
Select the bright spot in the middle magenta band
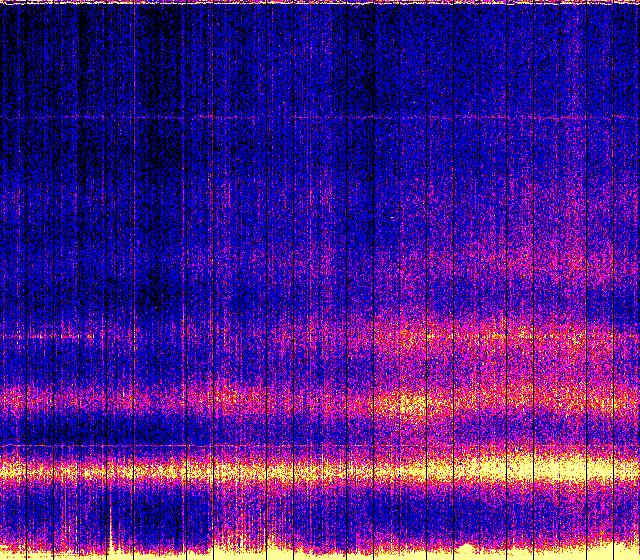(408, 404)
